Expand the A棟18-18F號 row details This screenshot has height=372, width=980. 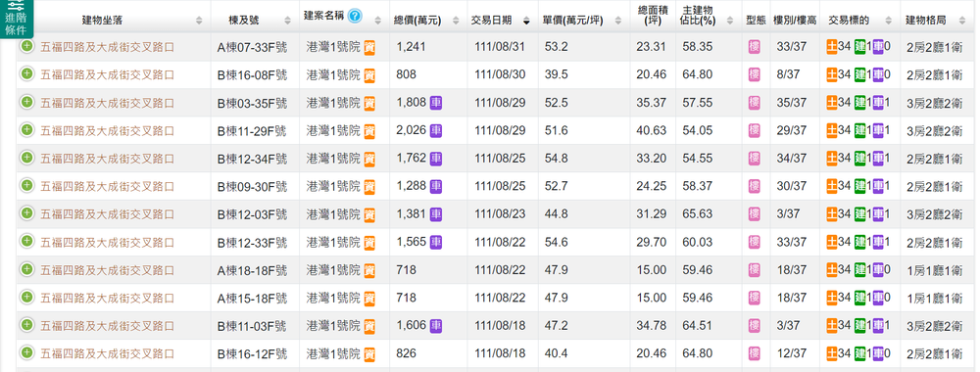click(26, 269)
